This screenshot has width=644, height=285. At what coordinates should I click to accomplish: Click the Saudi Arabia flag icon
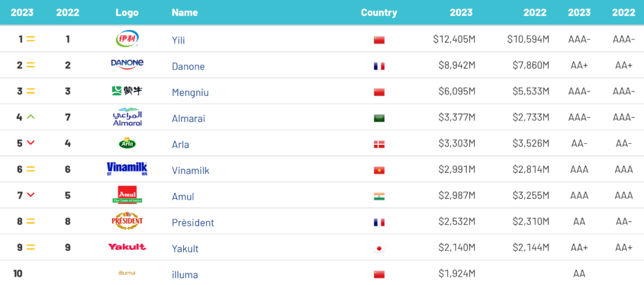coord(379,118)
